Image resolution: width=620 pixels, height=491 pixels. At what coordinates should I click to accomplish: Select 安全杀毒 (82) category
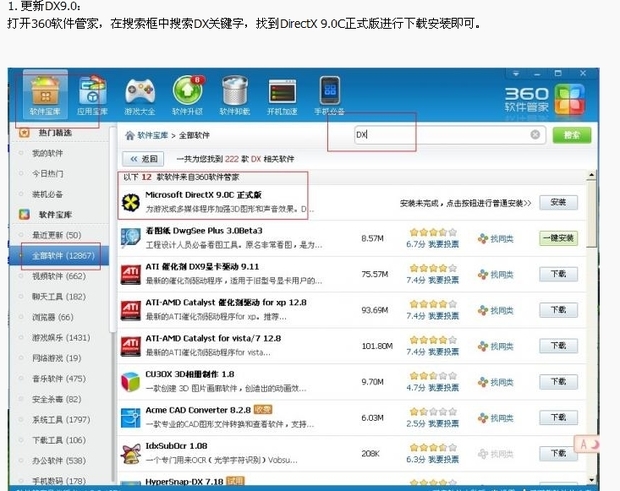[x=57, y=399]
